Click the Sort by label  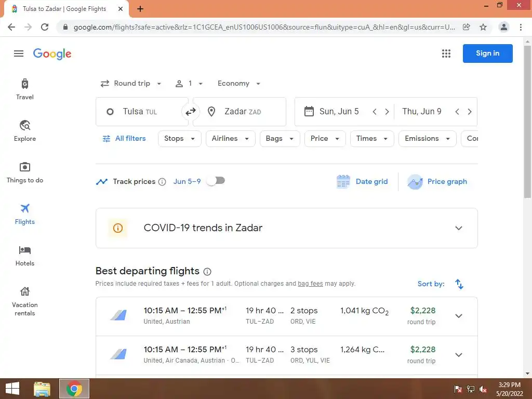point(431,284)
